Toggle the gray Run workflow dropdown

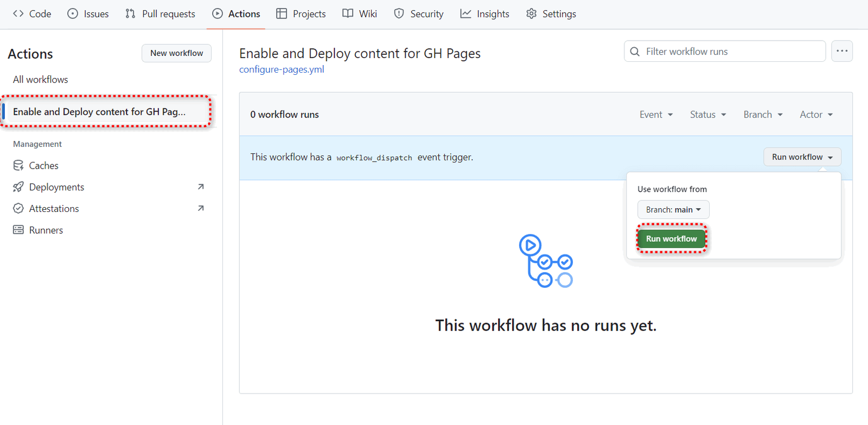(x=802, y=157)
